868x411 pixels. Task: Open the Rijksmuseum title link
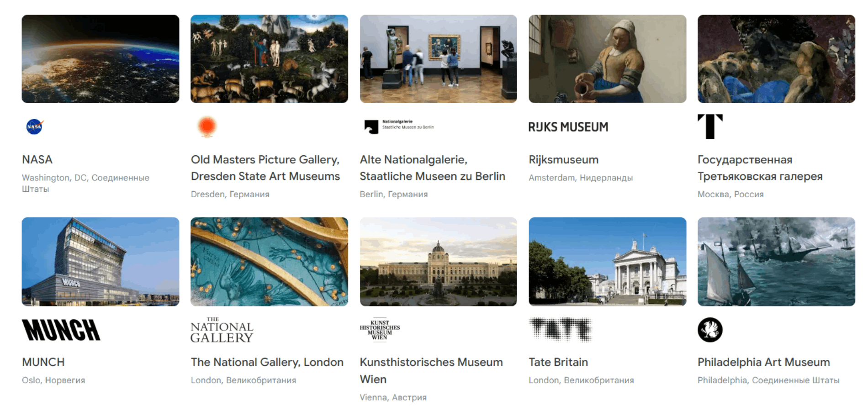click(x=563, y=160)
